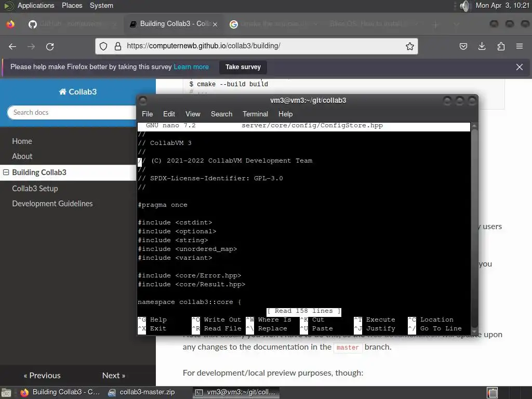Go to the Next » page

114,375
